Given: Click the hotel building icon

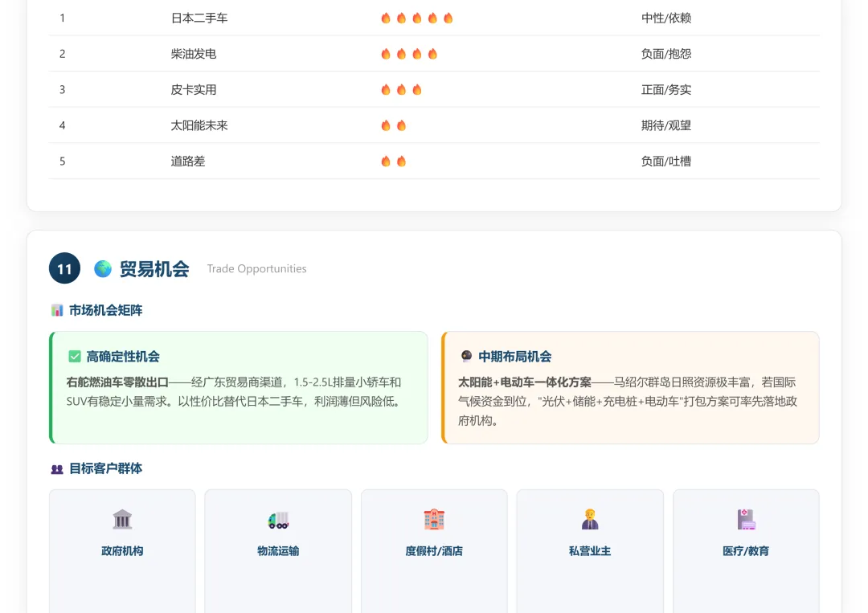Looking at the screenshot, I should [434, 520].
